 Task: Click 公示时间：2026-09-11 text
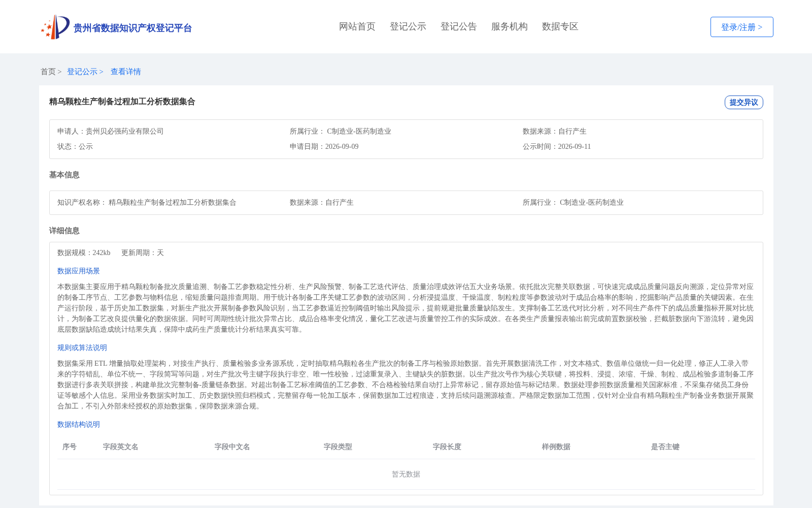557,146
